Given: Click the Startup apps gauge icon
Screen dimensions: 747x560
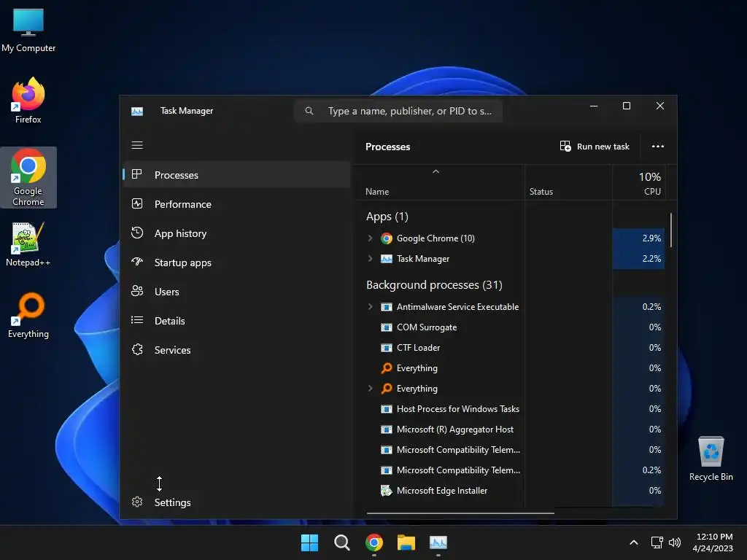Looking at the screenshot, I should click(136, 262).
